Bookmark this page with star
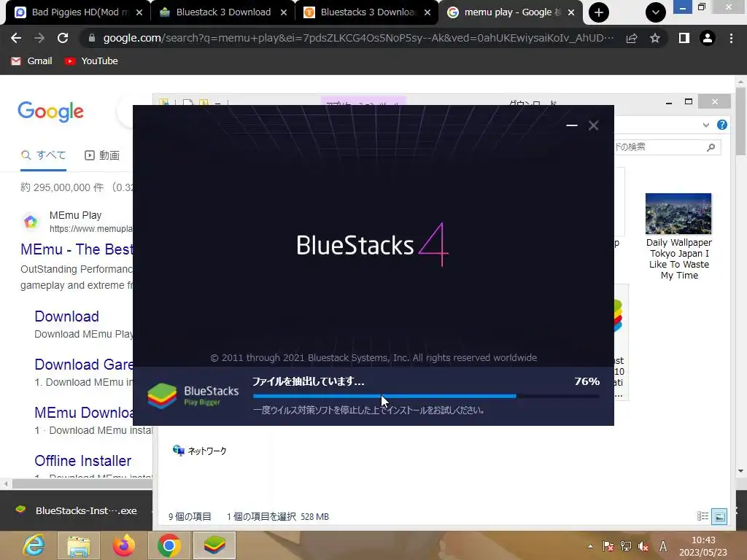The image size is (747, 560). (655, 38)
